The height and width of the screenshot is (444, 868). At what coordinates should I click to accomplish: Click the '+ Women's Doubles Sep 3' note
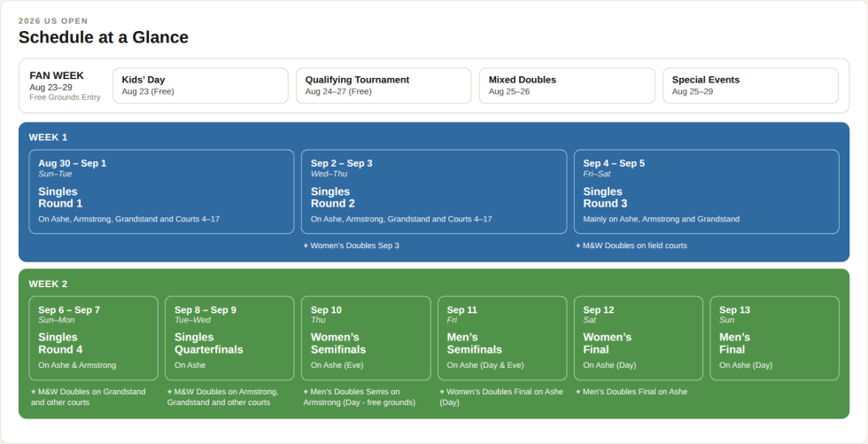pos(351,245)
